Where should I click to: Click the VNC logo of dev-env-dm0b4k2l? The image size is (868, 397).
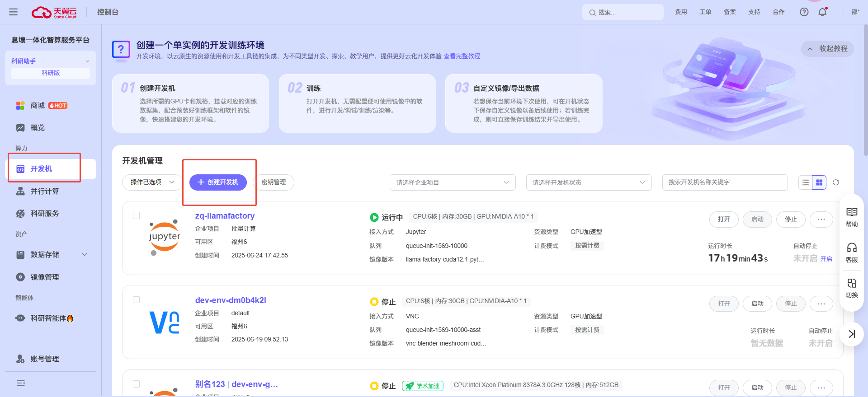pos(165,322)
